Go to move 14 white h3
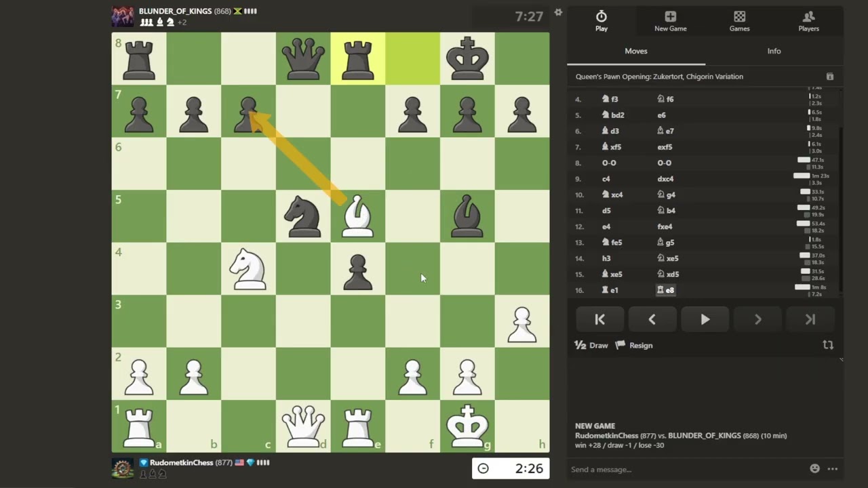 [x=606, y=258]
